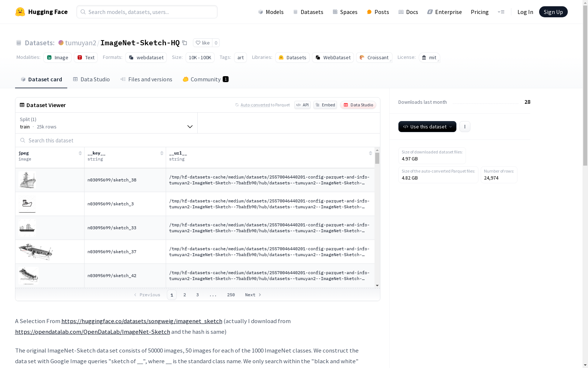Focus the Search this dataset field
Screen dimensions: 588x368
198,140
